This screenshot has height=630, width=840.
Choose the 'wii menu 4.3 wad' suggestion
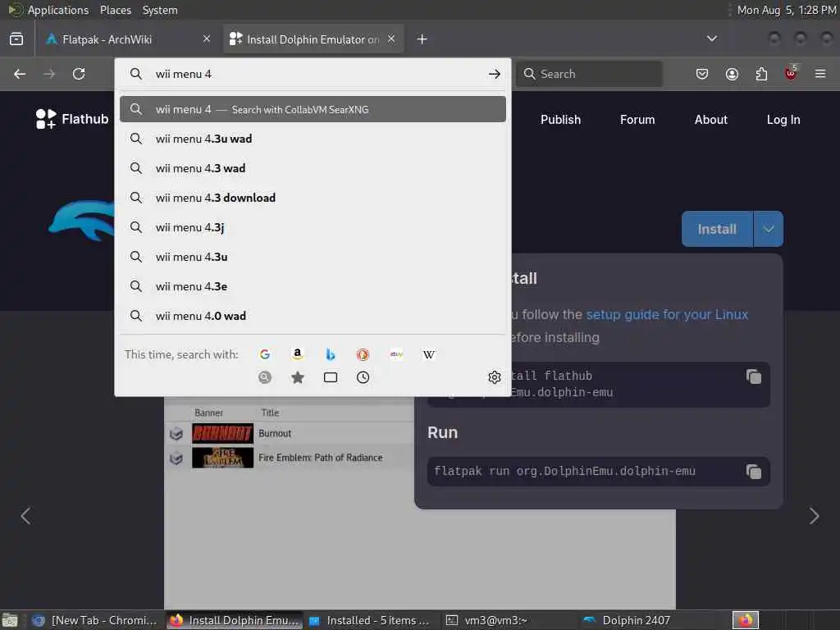313,168
